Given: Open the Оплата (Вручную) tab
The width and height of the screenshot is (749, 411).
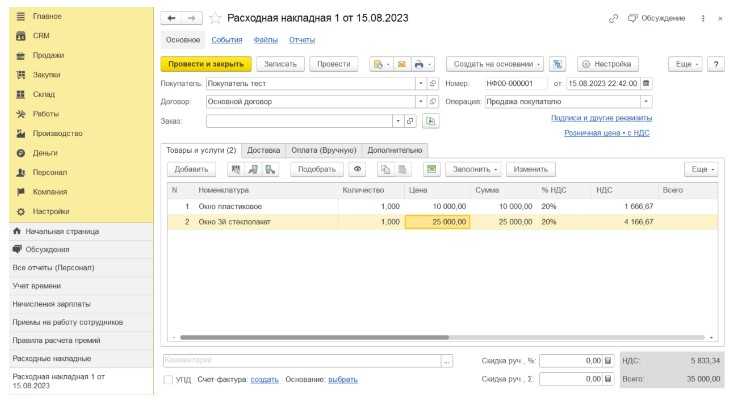Looking at the screenshot, I should pos(322,150).
